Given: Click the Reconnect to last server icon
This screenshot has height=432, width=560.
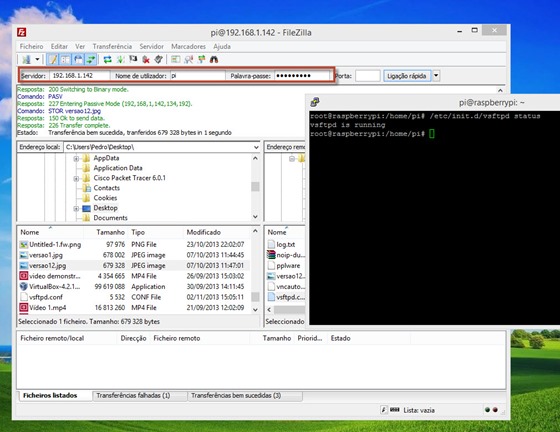Looking at the screenshot, I should tap(158, 60).
